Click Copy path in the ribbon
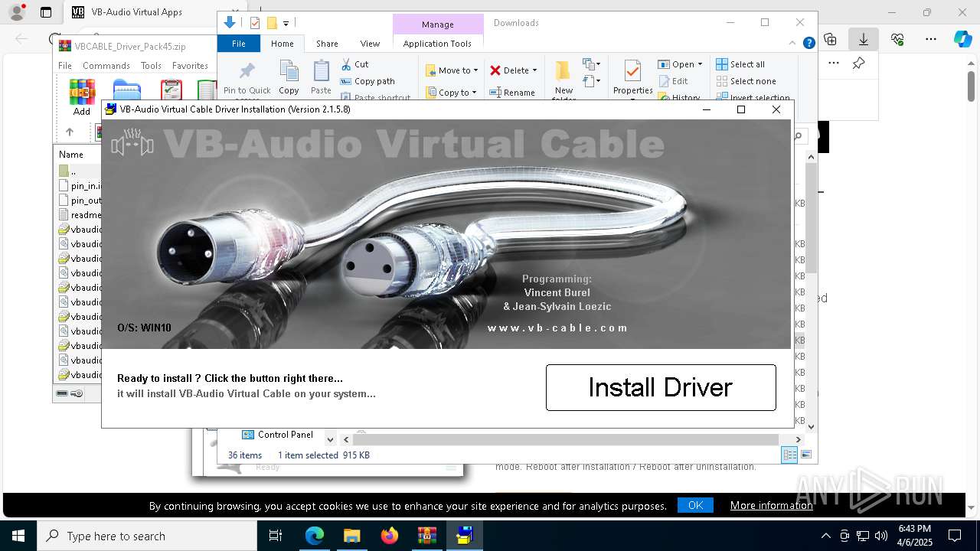Viewport: 980px width, 551px height. 367,81
